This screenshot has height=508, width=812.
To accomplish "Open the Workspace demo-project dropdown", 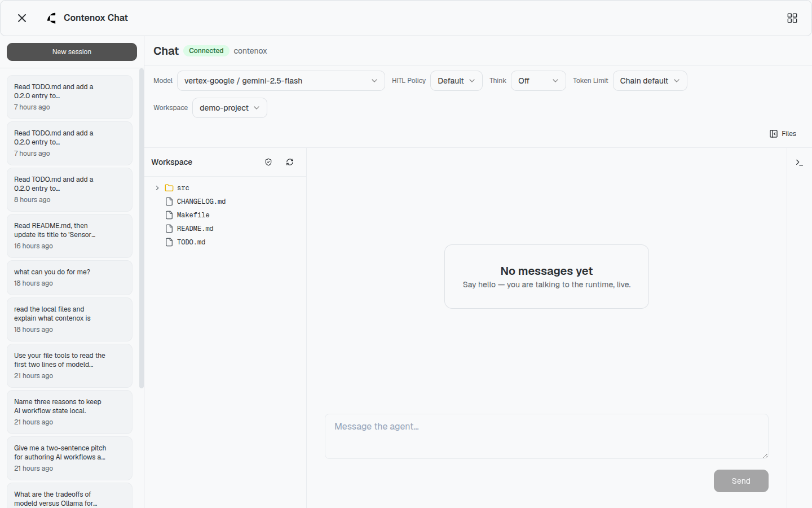I will pyautogui.click(x=230, y=108).
